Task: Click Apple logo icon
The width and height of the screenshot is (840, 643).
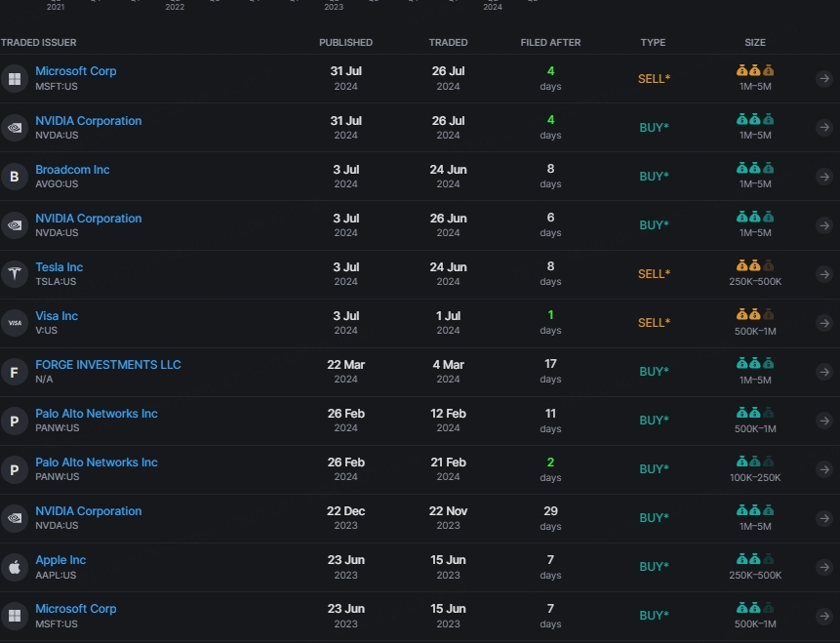Action: [15, 567]
